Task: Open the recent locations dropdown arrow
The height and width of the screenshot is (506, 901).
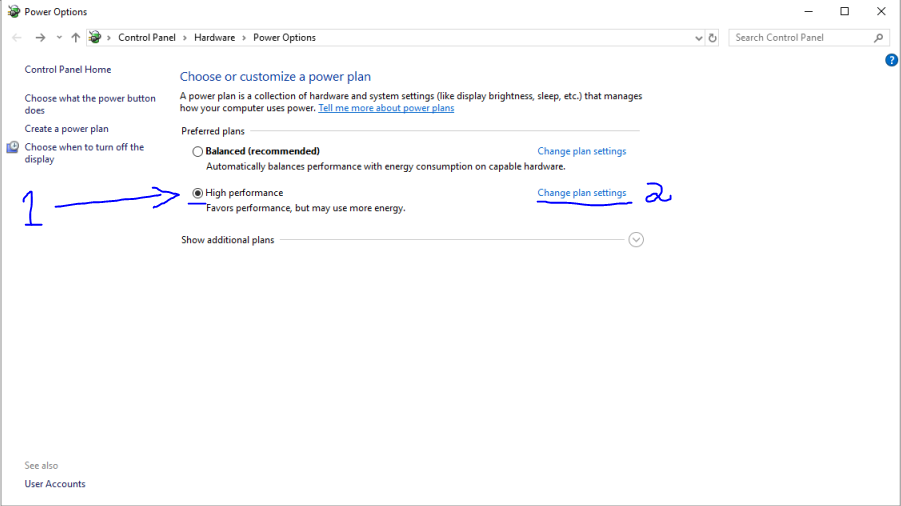Action: tap(59, 38)
